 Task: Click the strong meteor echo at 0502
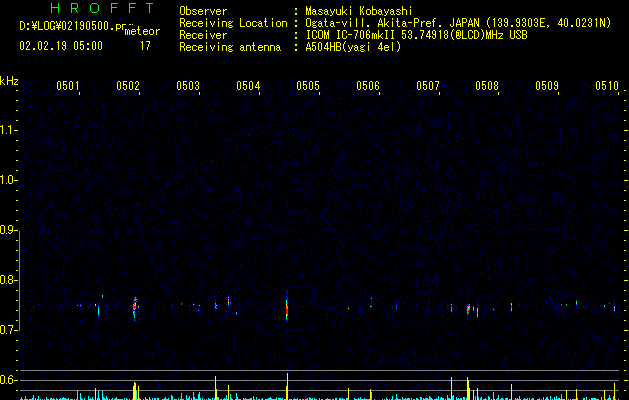click(x=135, y=308)
